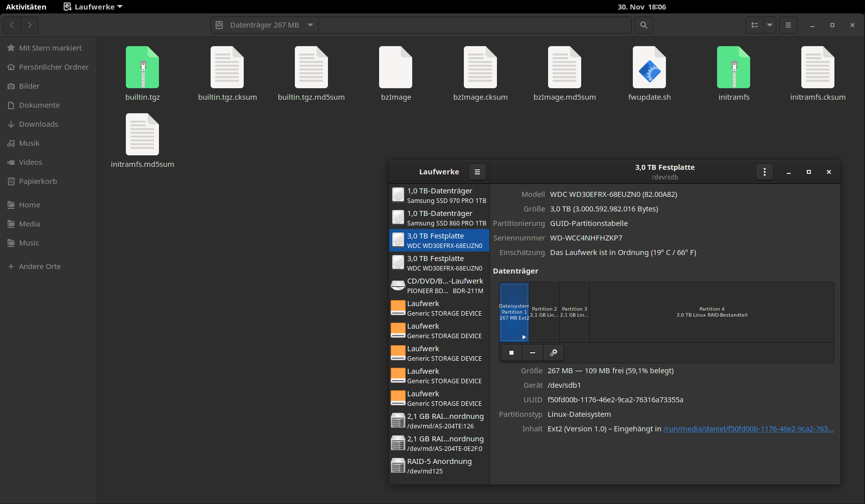Select the RAID-5 Anordnung device
Screen dimensions: 865x504
(x=439, y=466)
